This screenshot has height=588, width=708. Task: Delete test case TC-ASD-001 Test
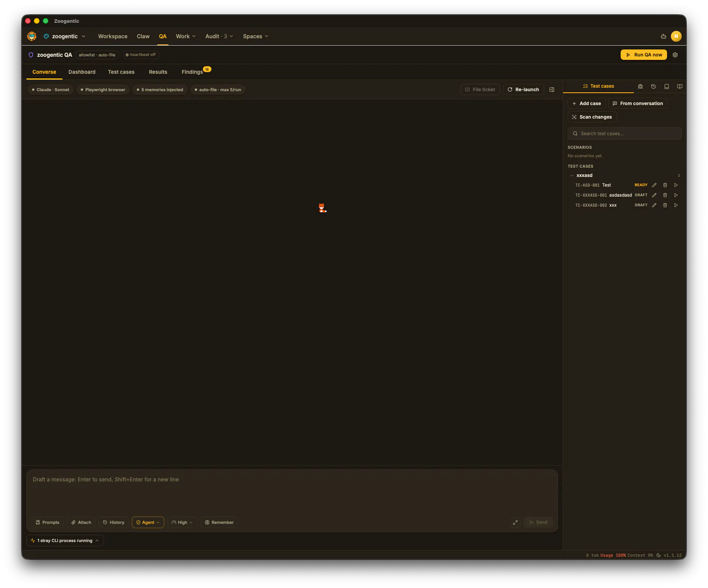coord(665,185)
